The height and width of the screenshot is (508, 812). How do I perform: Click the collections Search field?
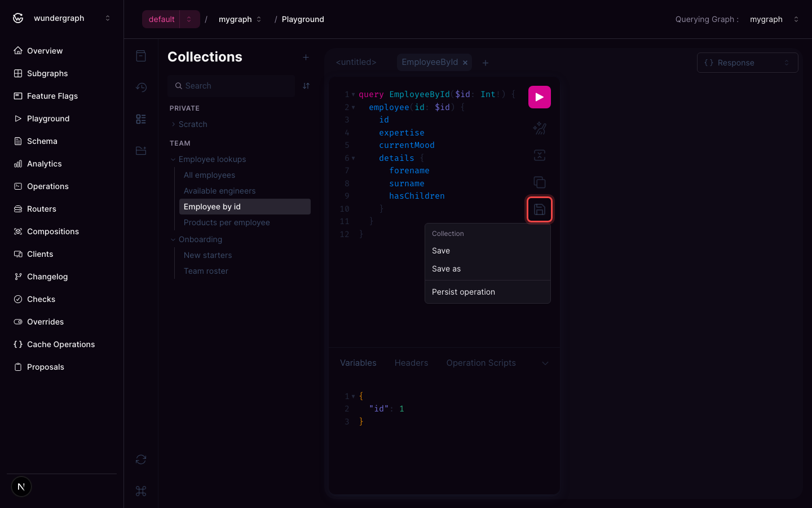pos(231,86)
